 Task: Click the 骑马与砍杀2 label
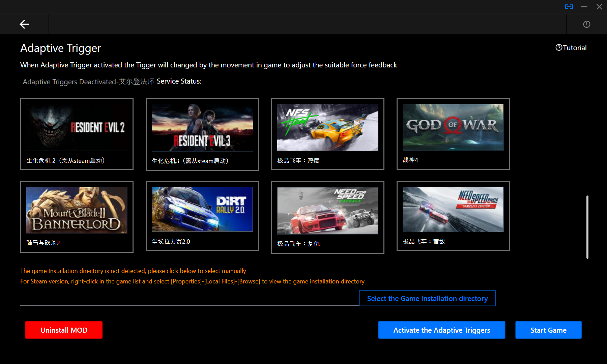point(43,243)
